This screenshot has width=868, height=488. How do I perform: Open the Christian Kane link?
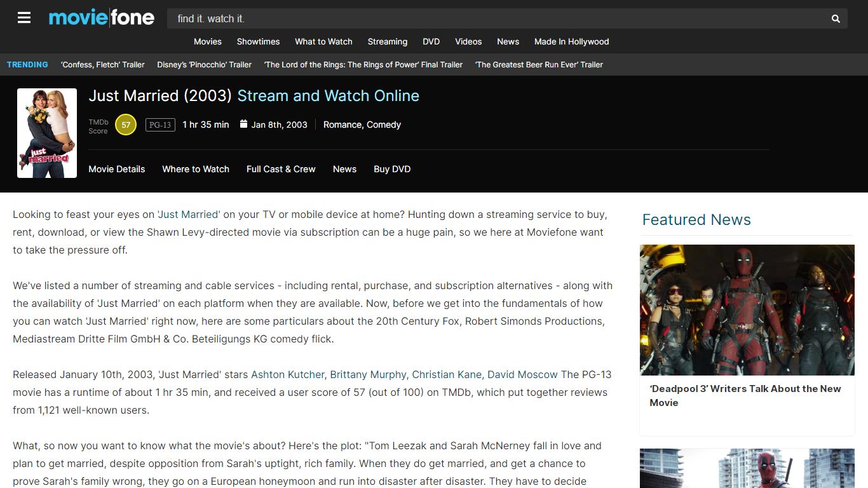point(447,374)
